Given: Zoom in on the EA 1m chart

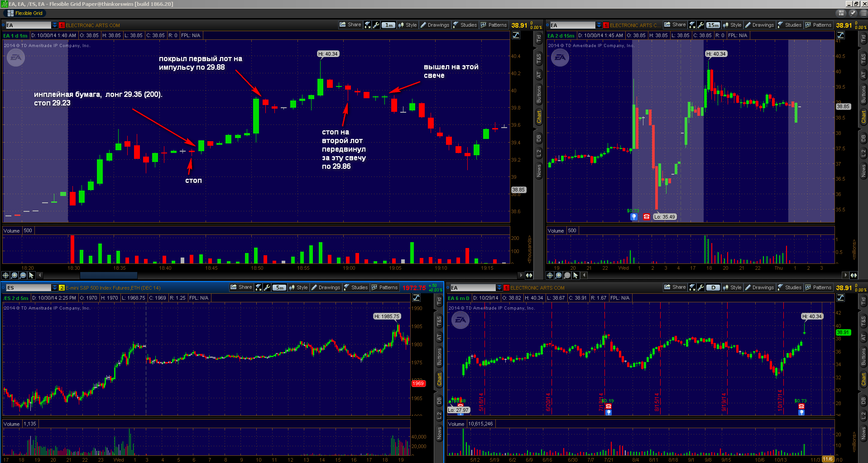Looking at the screenshot, I should click(x=14, y=275).
